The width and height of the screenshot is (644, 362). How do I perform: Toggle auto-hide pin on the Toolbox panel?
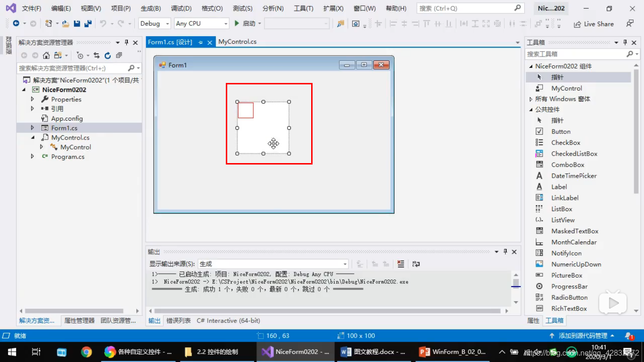click(624, 42)
